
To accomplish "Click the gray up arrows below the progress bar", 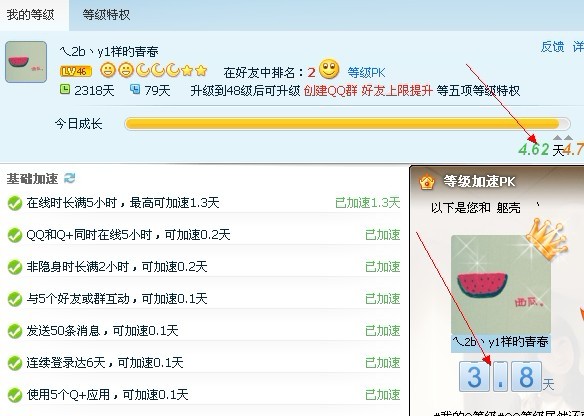I will 562,138.
